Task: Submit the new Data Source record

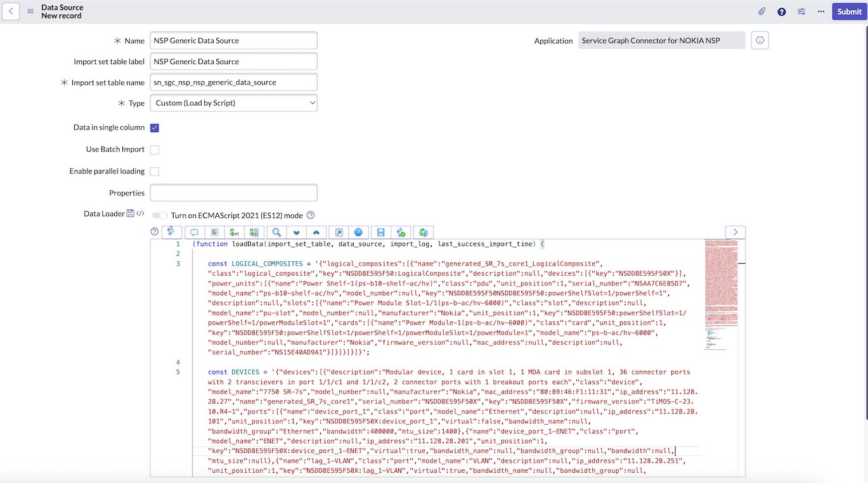Action: tap(849, 11)
